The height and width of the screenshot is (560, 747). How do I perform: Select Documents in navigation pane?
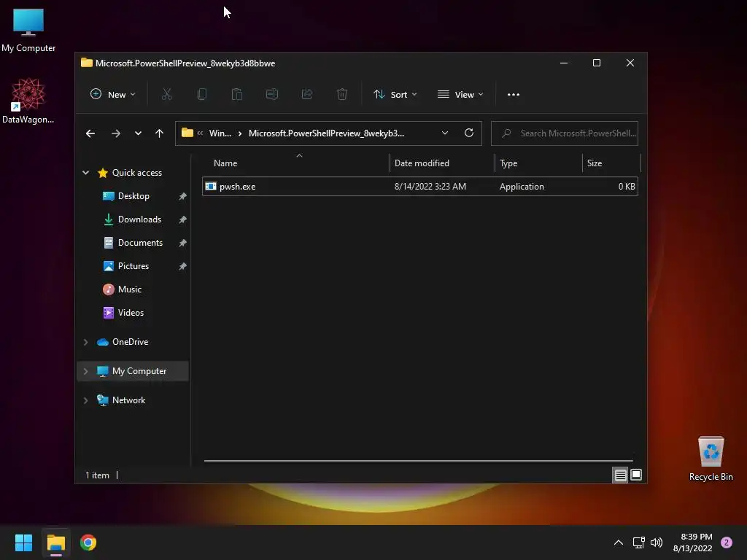pyautogui.click(x=140, y=243)
